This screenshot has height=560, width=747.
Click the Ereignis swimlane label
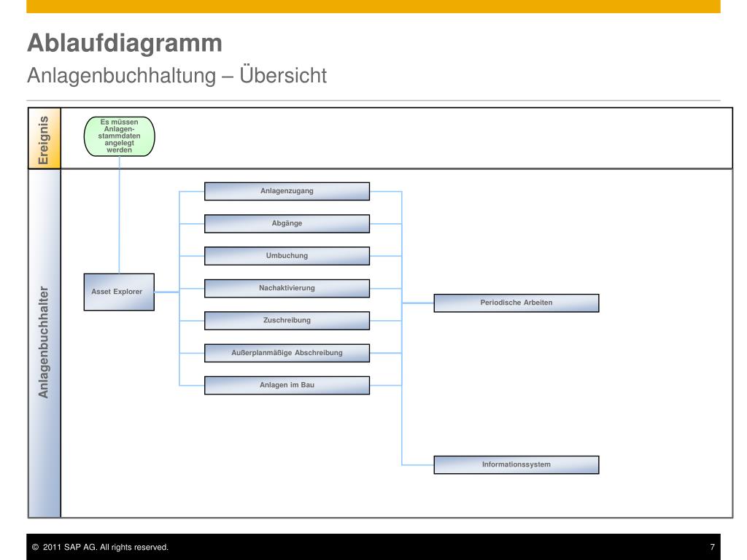point(44,139)
